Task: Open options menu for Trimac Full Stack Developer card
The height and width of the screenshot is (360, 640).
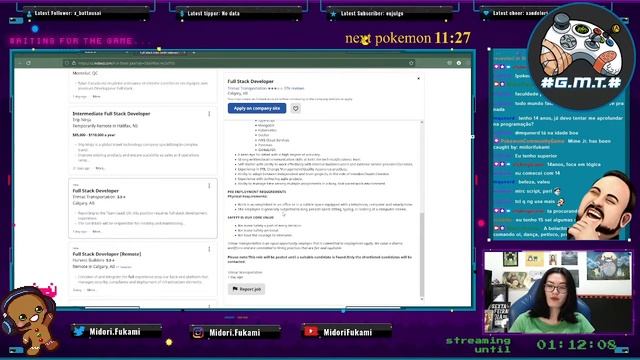Action: (x=209, y=186)
